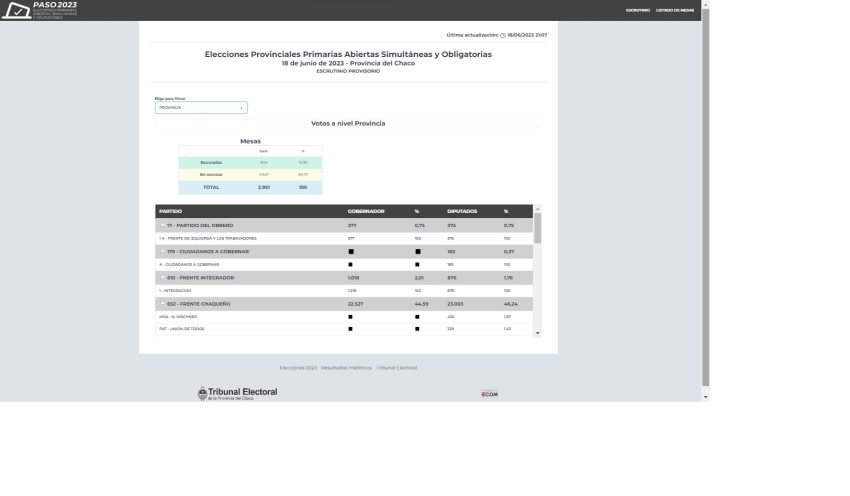This screenshot has height=496, width=850.
Task: Collapse the 179 - Ciudadanos a Gobernar row
Action: tap(163, 252)
